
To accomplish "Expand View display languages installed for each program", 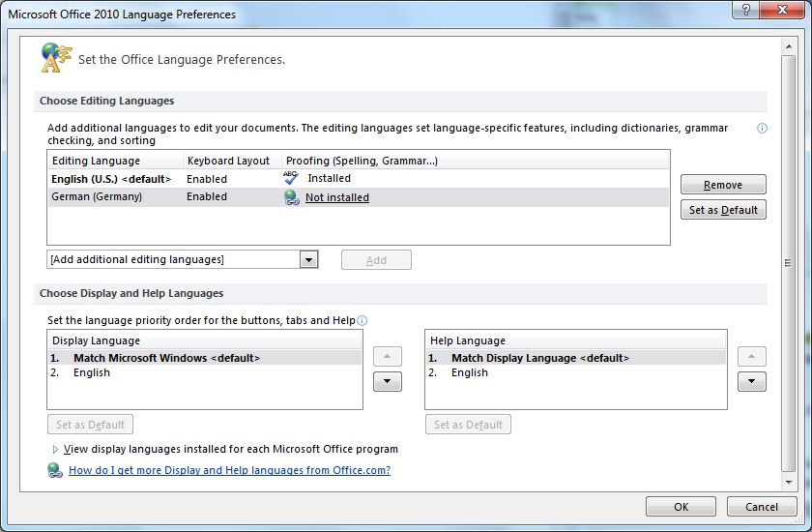I will point(55,449).
